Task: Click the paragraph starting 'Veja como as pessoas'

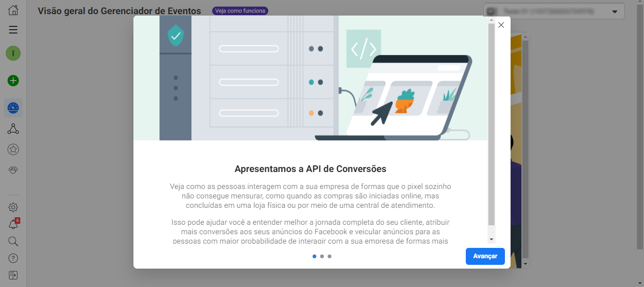Action: click(310, 196)
